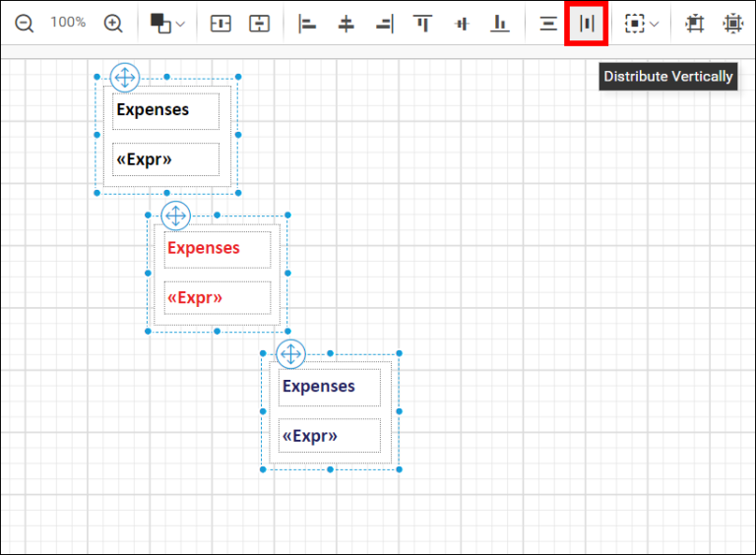Click the make same height icon

point(259,23)
